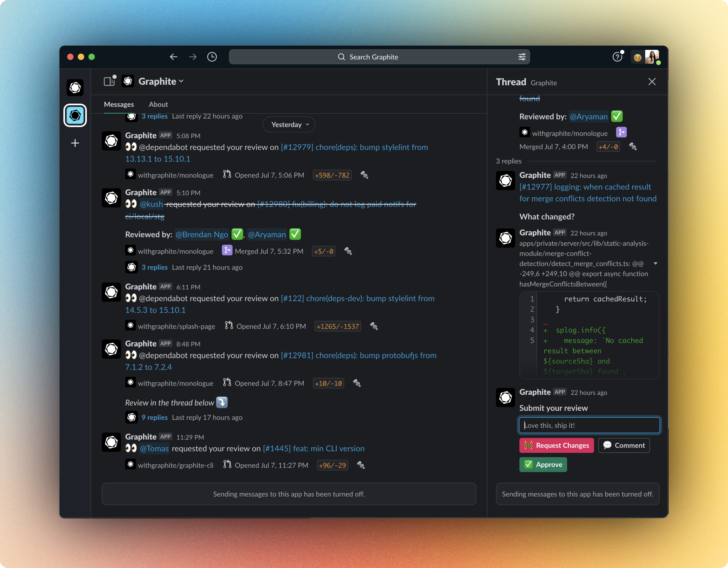This screenshot has width=728, height=568.
Task: Click Graphite app logo in channel header
Action: [128, 81]
